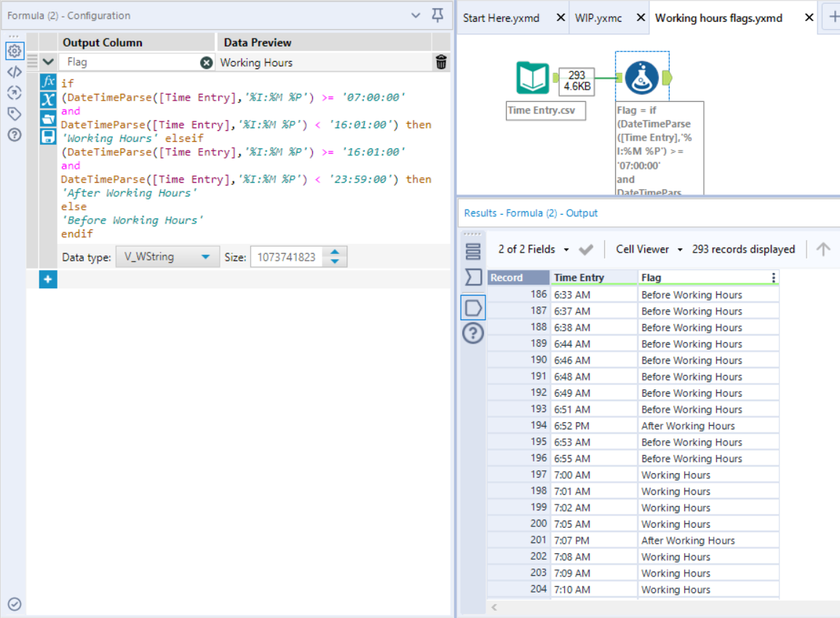840x618 pixels.
Task: Save expression with floppy disk icon
Action: point(48,136)
